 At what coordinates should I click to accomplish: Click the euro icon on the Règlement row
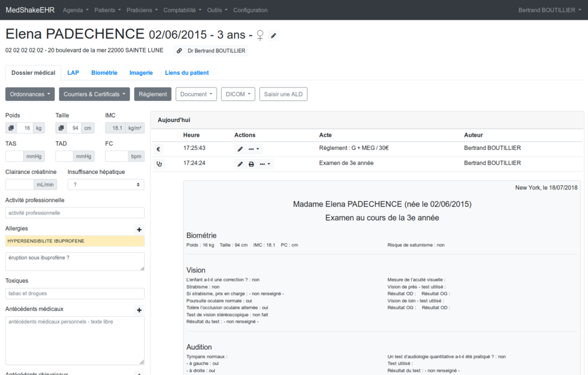click(158, 149)
